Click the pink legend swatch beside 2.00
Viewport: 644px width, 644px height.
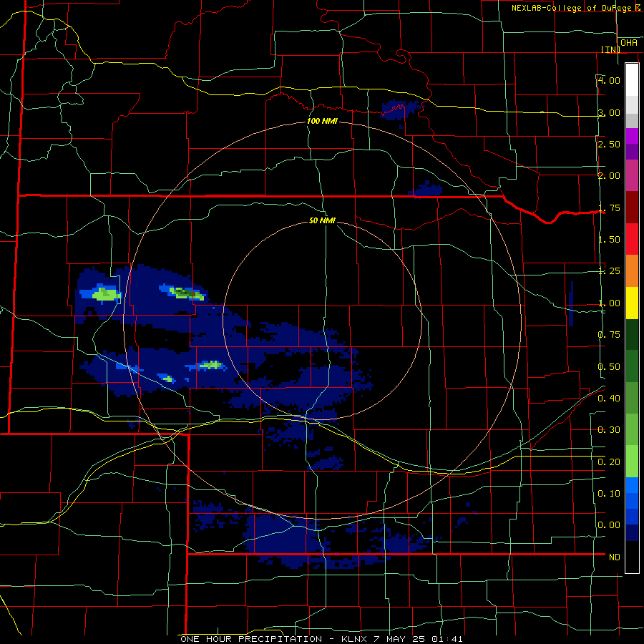(x=632, y=175)
